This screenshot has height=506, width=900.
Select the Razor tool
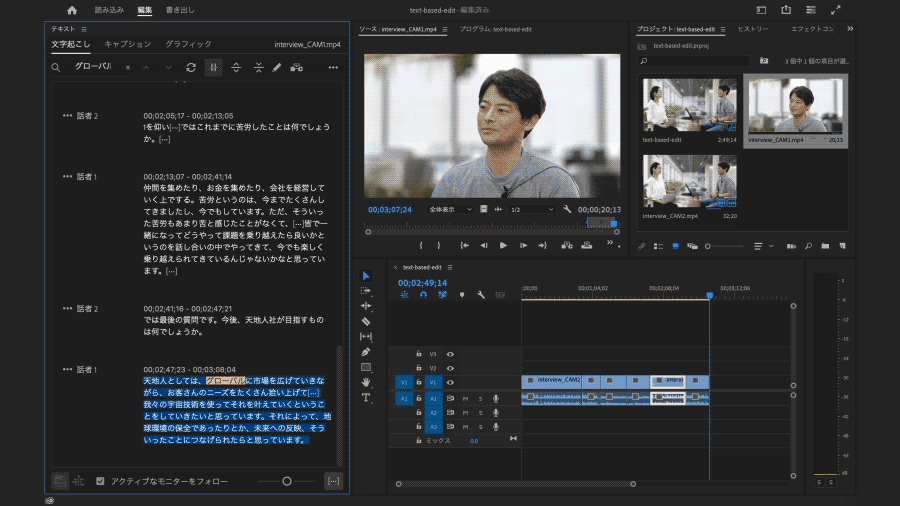[366, 321]
